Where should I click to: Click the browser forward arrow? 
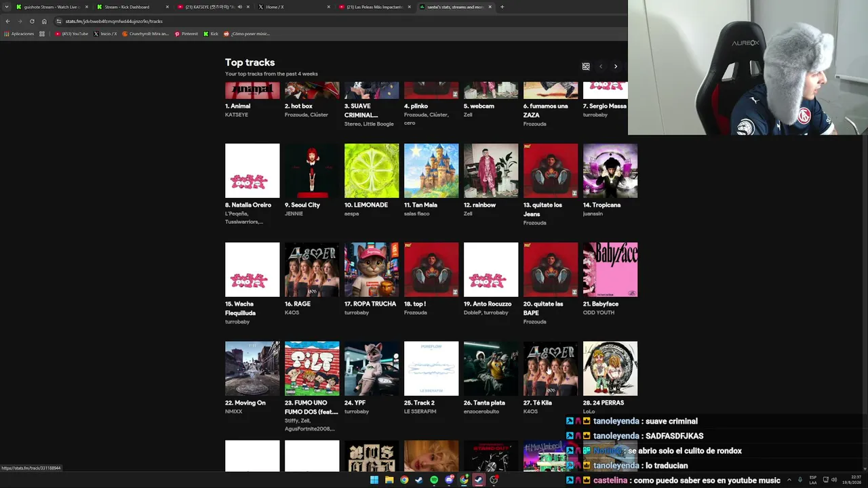coord(19,21)
